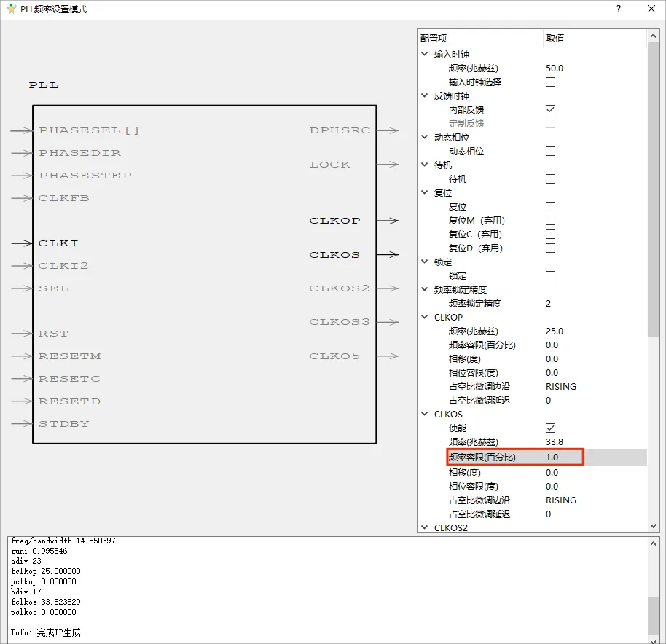Click 'freq/bandwidth 14.850397' log line
The image size is (666, 644).
click(x=63, y=541)
